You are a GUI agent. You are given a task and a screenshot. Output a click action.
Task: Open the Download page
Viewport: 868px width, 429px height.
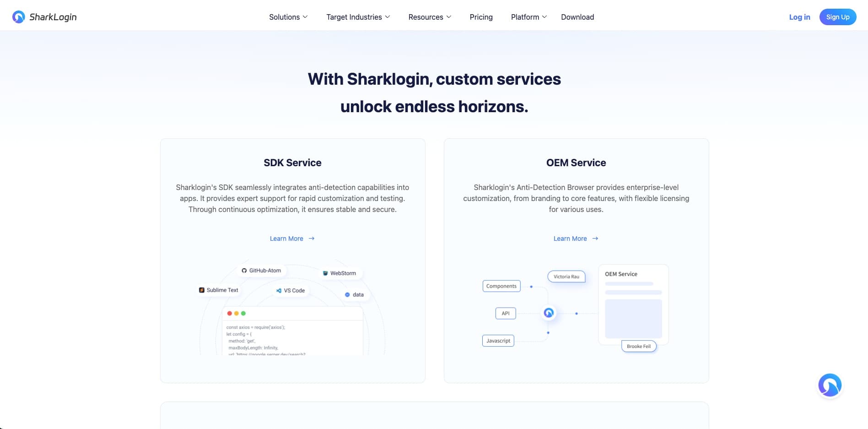pyautogui.click(x=577, y=17)
